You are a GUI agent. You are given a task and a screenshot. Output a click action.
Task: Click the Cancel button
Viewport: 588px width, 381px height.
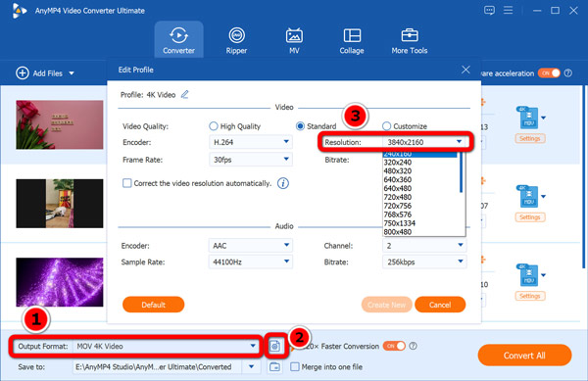coord(440,305)
